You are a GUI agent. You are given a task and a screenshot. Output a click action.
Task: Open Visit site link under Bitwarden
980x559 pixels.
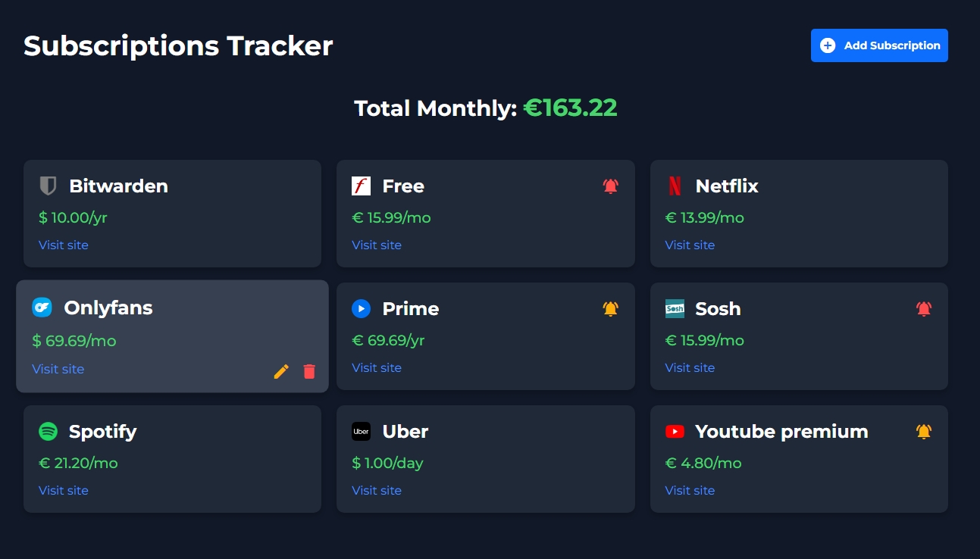tap(64, 245)
